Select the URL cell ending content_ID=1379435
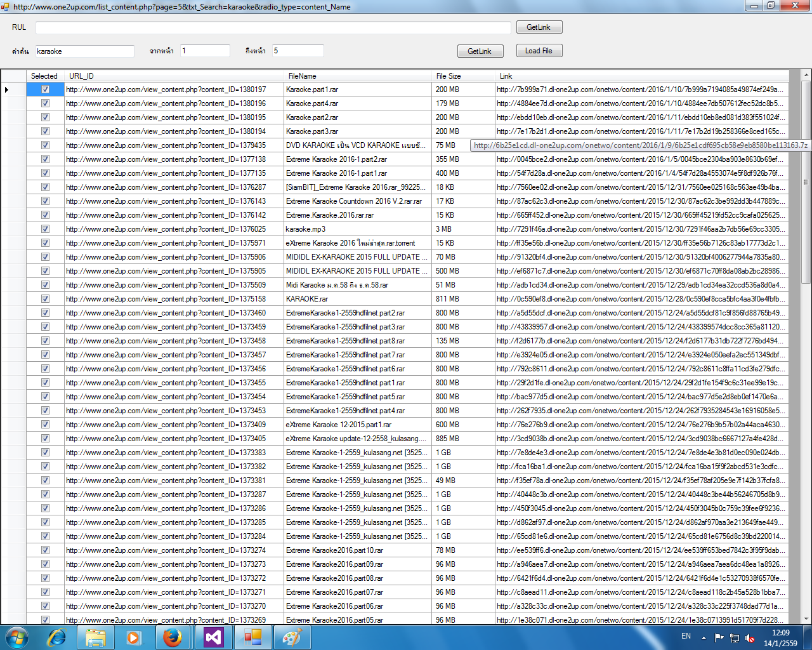Viewport: 812px width, 650px height. point(174,145)
